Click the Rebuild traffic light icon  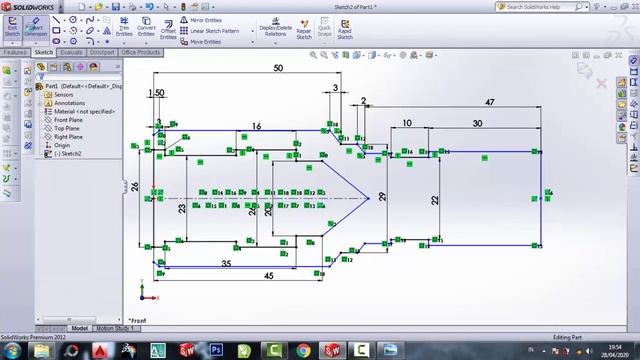pyautogui.click(x=183, y=7)
